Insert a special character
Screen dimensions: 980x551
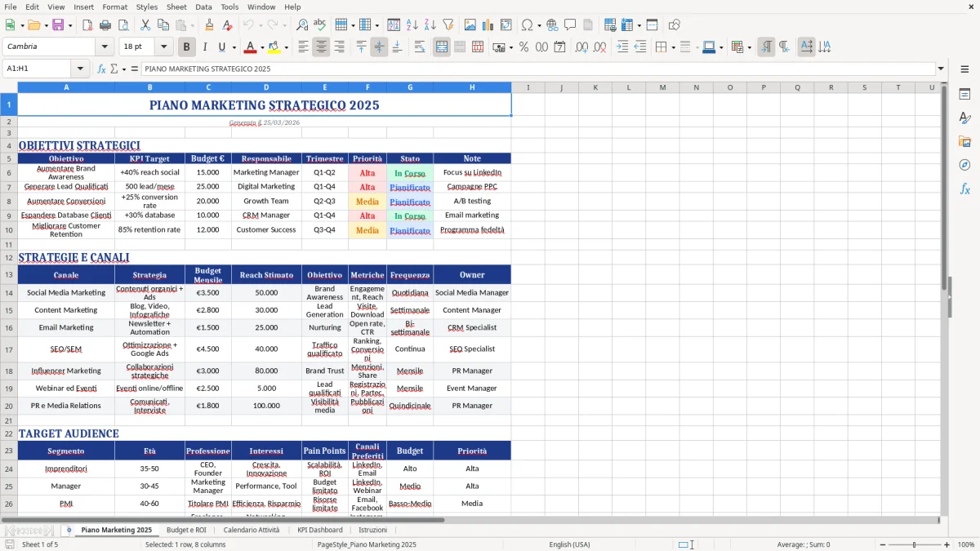(527, 24)
